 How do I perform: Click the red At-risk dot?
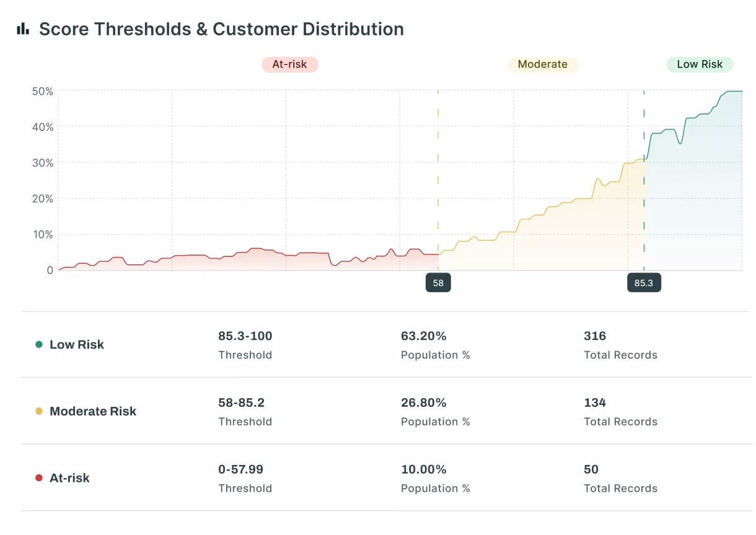(39, 478)
